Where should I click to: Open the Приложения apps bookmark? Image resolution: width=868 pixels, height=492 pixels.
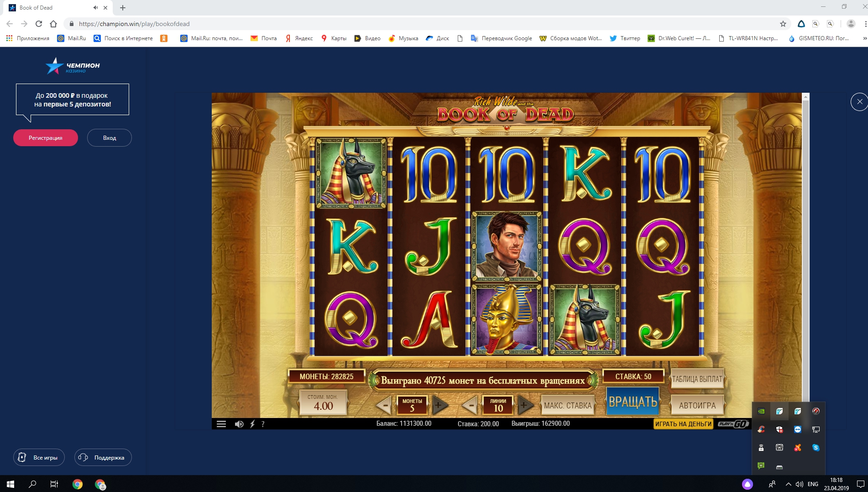click(x=27, y=38)
